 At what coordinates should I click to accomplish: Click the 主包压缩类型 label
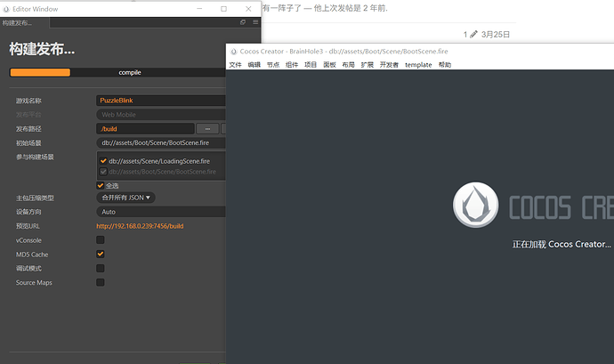click(35, 198)
